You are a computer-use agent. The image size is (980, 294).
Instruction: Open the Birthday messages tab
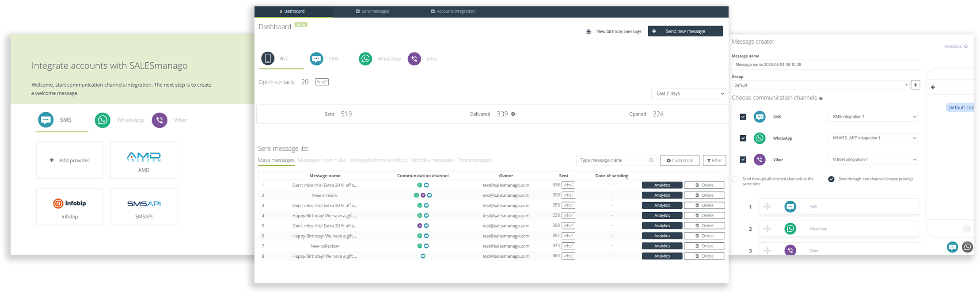(x=432, y=160)
